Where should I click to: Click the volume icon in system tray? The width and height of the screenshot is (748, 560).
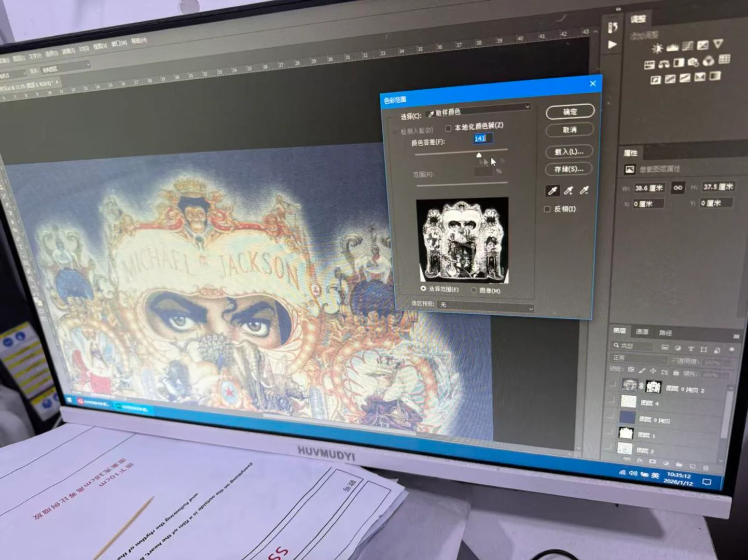pos(633,473)
